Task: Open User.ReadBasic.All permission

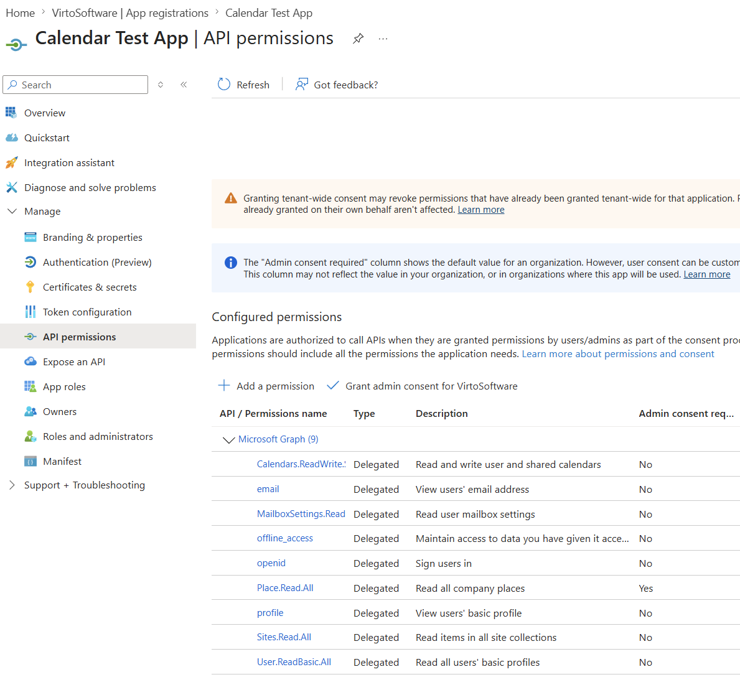Action: coord(294,662)
